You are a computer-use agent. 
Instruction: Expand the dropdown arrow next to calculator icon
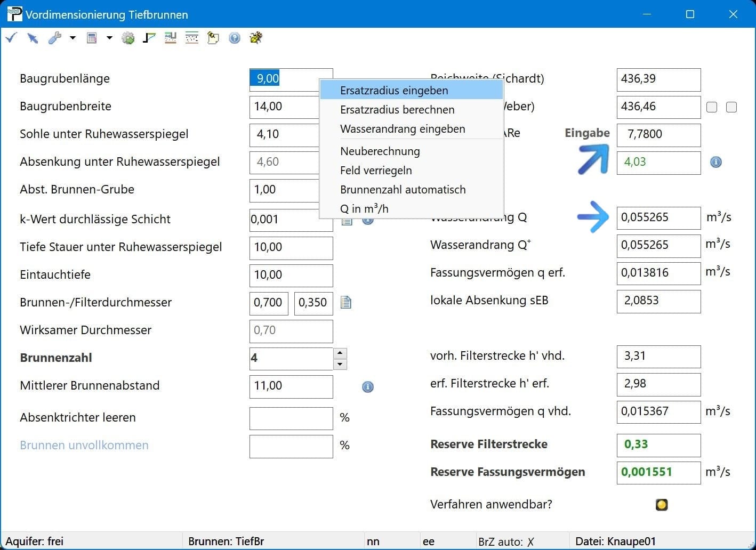(x=109, y=38)
